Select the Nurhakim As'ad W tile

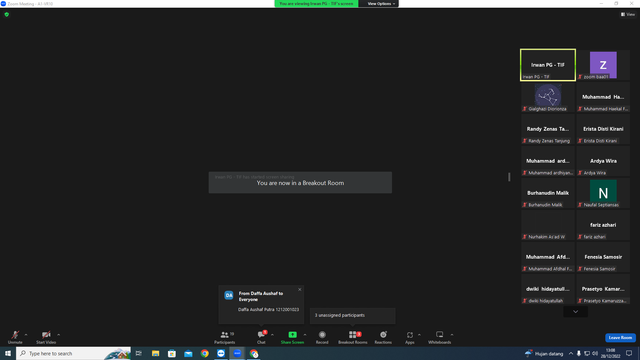(548, 225)
